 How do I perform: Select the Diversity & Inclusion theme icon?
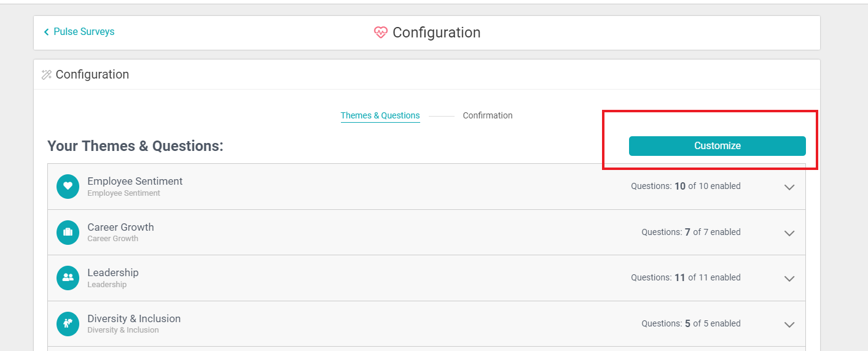(x=68, y=324)
